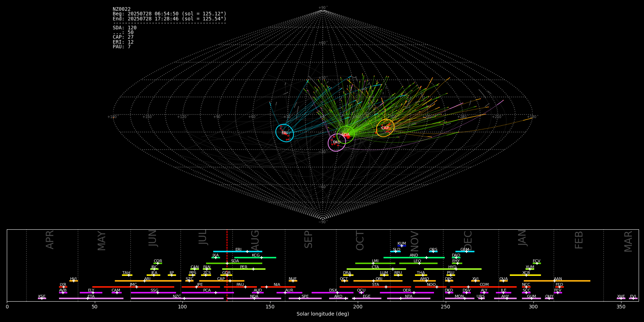
Task: Click the JMC shower bar in the timeline
Action: (133, 287)
